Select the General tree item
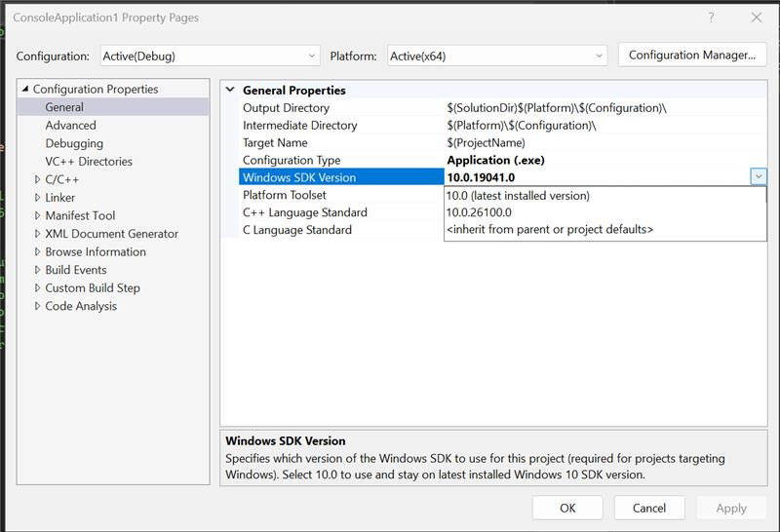Image resolution: width=780 pixels, height=532 pixels. click(x=64, y=107)
